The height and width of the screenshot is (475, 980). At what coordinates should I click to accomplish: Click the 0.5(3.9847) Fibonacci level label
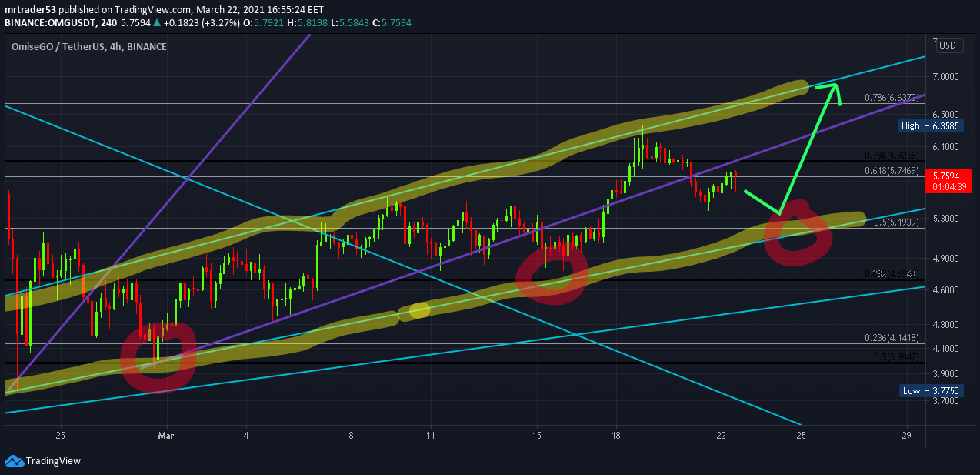[x=896, y=356]
